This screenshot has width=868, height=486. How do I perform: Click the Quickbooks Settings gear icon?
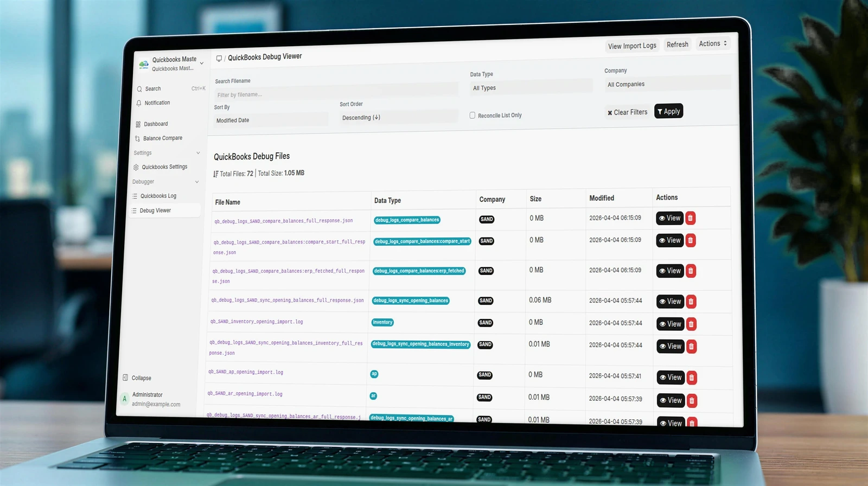pyautogui.click(x=136, y=167)
